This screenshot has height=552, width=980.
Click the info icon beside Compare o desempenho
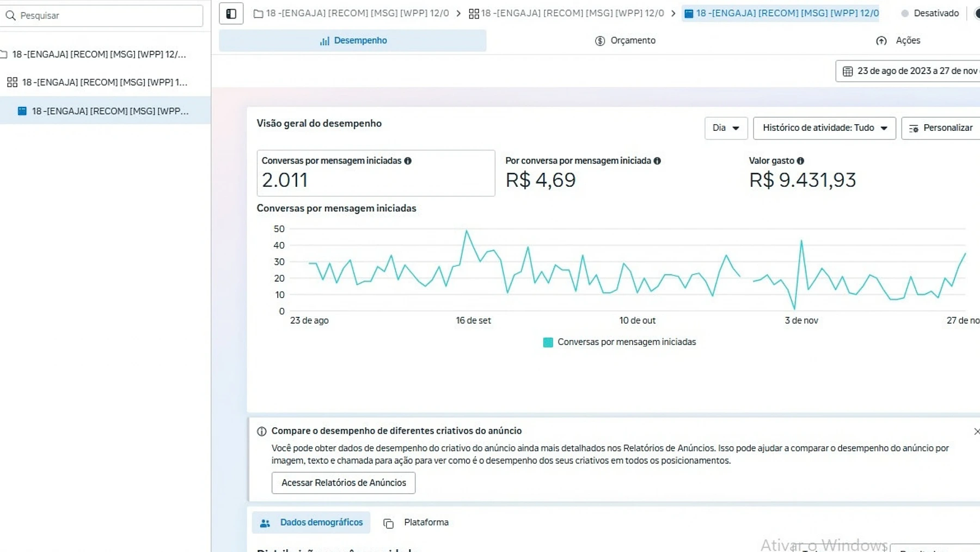point(262,432)
